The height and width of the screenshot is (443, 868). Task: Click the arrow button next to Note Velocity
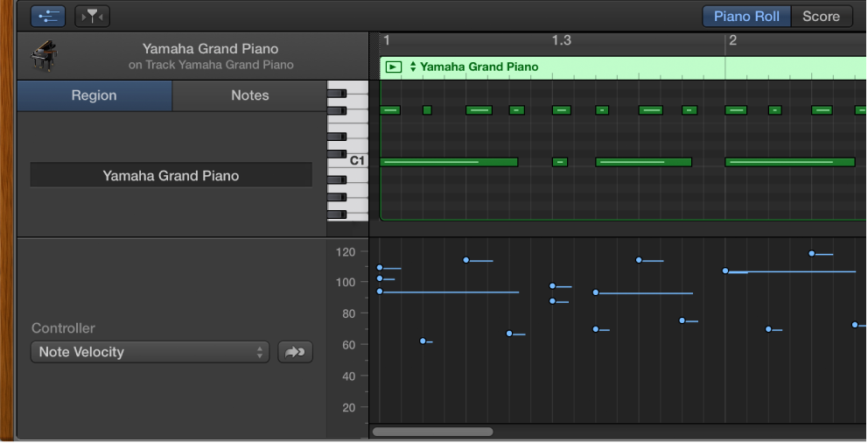tap(295, 352)
